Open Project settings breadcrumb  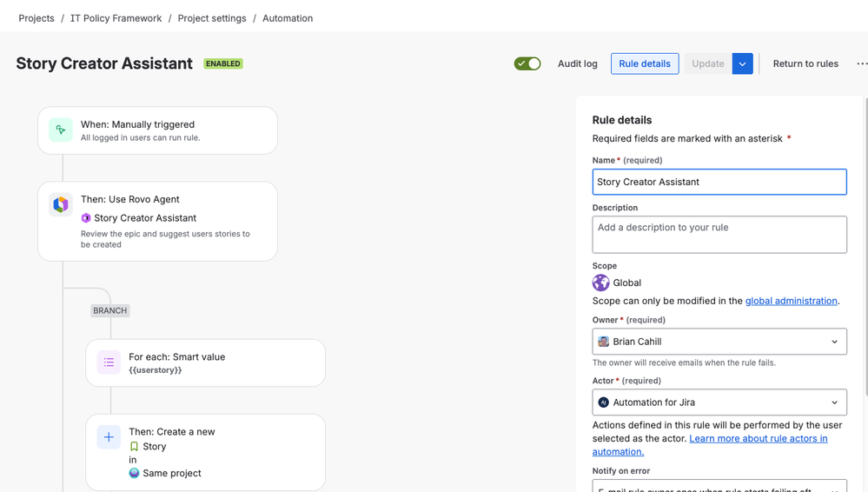click(212, 18)
